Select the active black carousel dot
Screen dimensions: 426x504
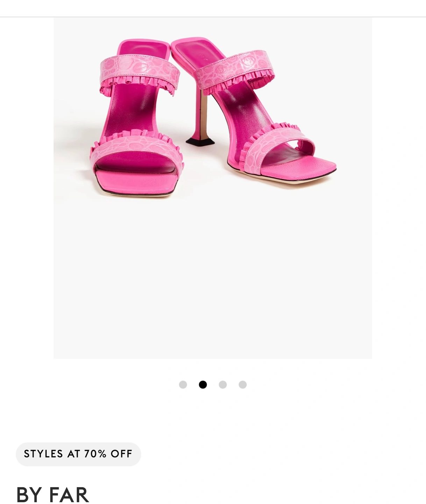[203, 385]
